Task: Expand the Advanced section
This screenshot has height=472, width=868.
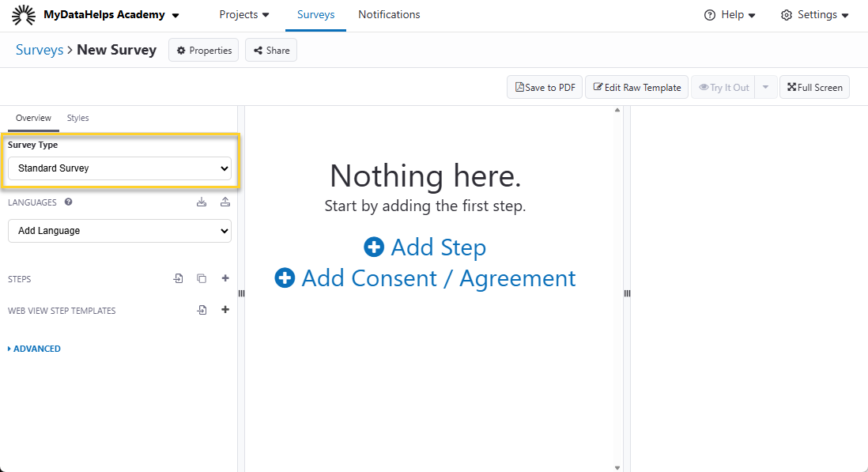Action: (35, 349)
